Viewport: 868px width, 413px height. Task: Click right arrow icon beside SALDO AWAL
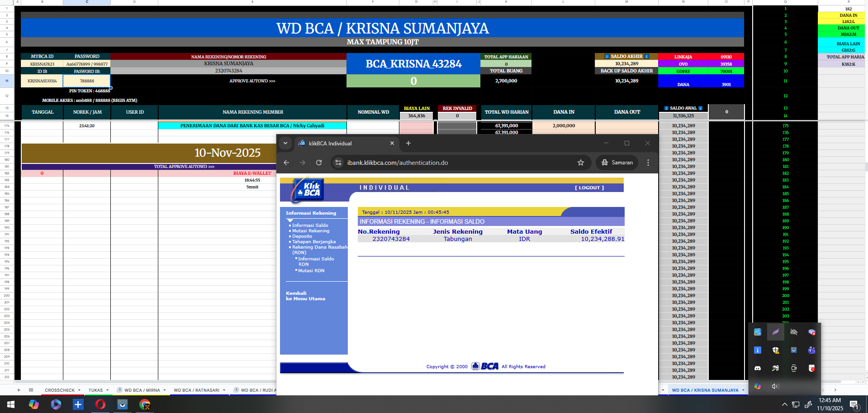(x=701, y=108)
